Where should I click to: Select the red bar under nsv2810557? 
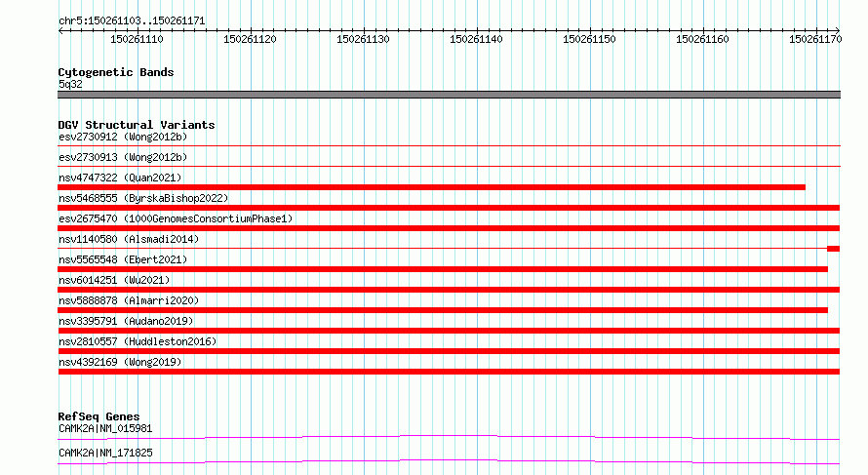point(449,351)
